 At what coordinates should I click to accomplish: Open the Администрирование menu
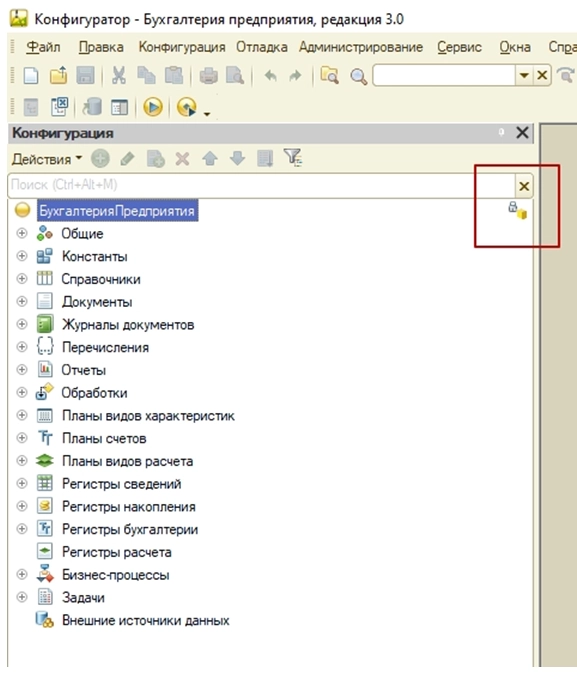coord(361,47)
